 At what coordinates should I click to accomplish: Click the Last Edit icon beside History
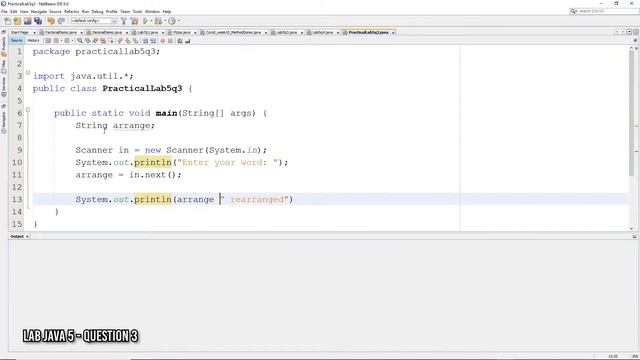tap(47, 41)
